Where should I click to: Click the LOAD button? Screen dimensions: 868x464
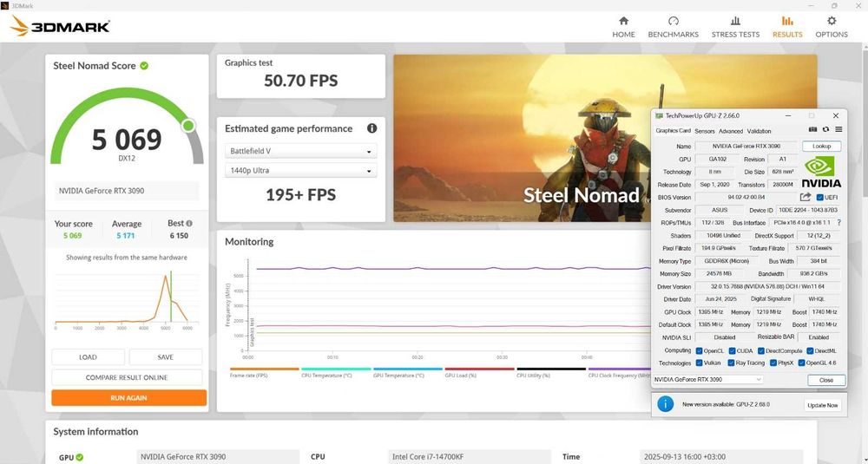tap(88, 357)
